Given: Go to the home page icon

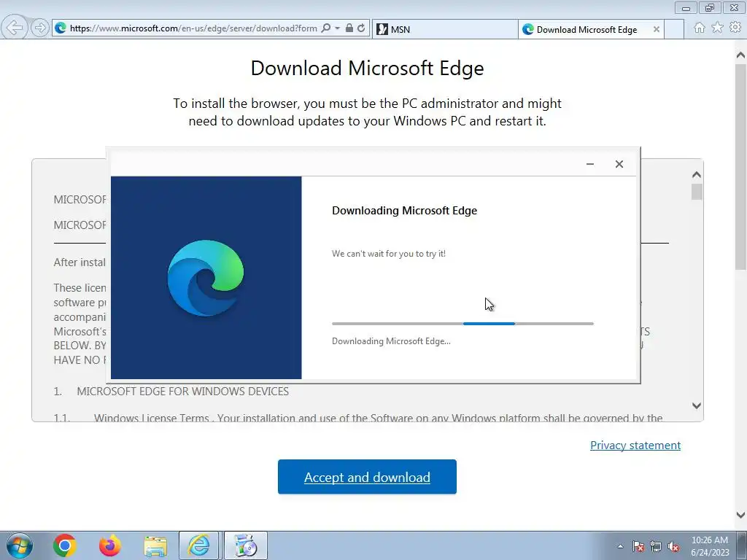Looking at the screenshot, I should pyautogui.click(x=700, y=28).
